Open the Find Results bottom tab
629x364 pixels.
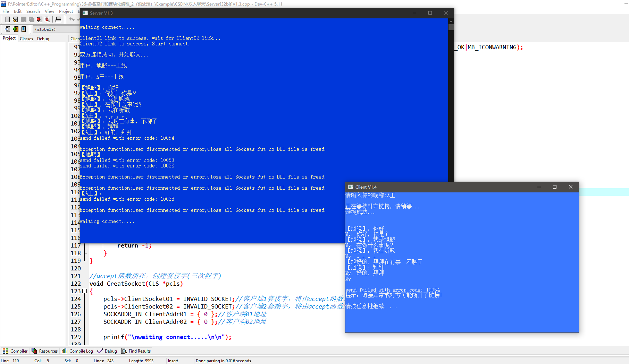136,351
